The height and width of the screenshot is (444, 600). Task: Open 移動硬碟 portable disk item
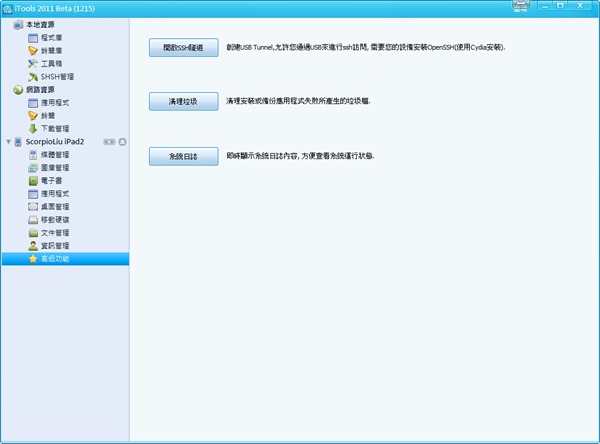[x=49, y=220]
